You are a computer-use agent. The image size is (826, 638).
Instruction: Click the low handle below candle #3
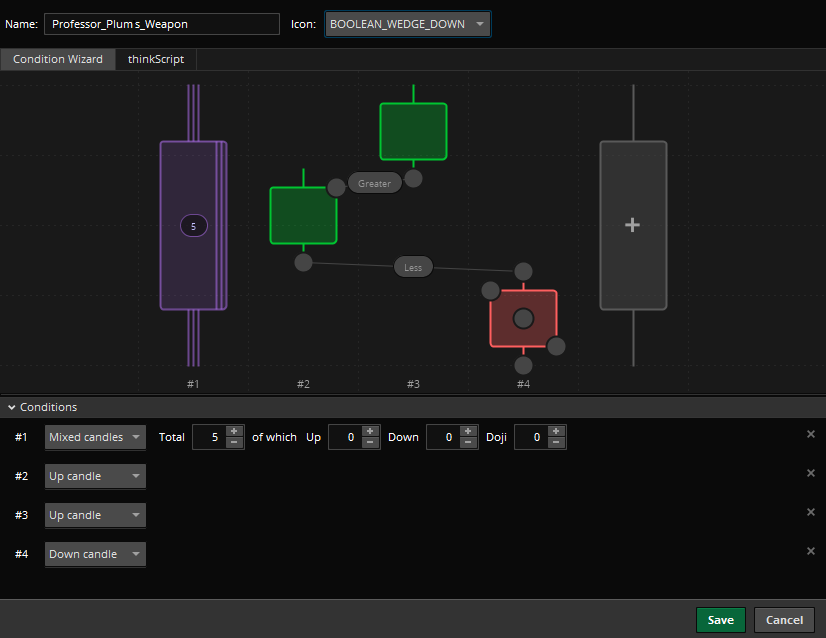414,178
